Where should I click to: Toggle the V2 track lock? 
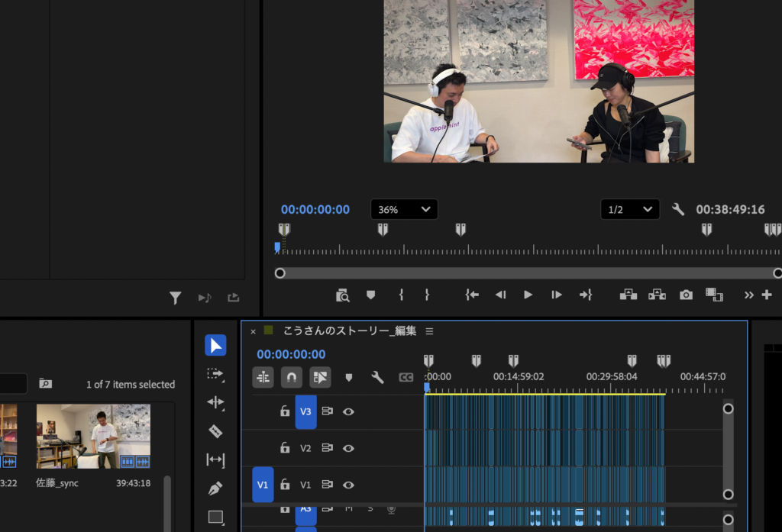[285, 448]
